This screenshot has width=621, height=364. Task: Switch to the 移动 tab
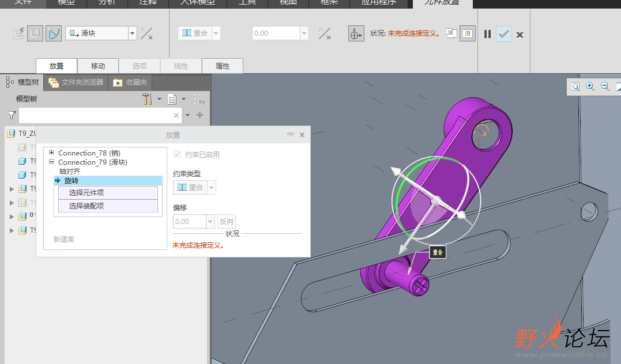(x=98, y=66)
